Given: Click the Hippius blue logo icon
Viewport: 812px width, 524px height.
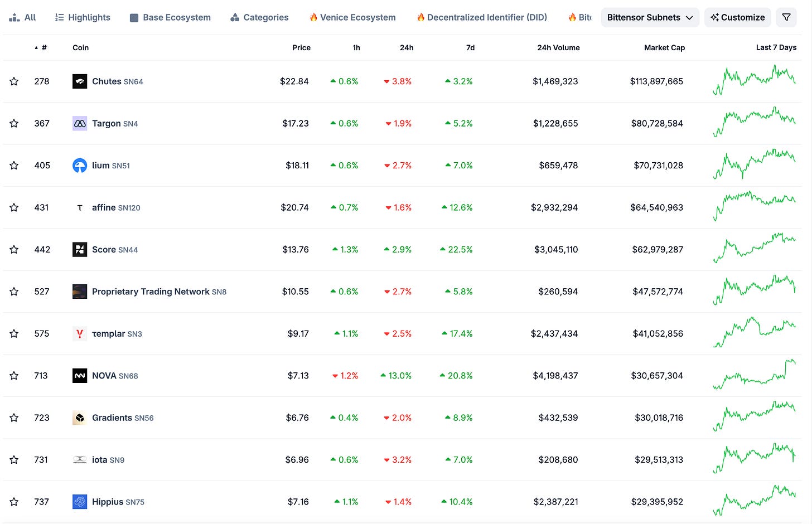Looking at the screenshot, I should coord(80,502).
